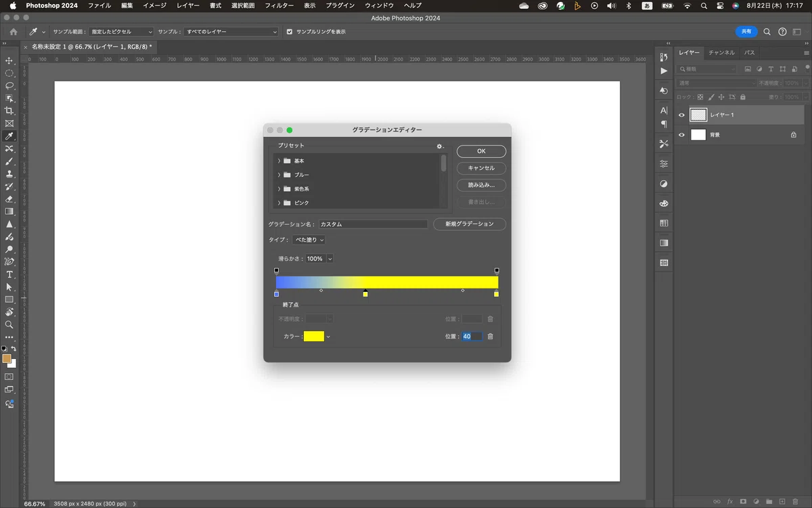Open the 選択範囲 menu
The width and height of the screenshot is (812, 508).
[242, 5]
